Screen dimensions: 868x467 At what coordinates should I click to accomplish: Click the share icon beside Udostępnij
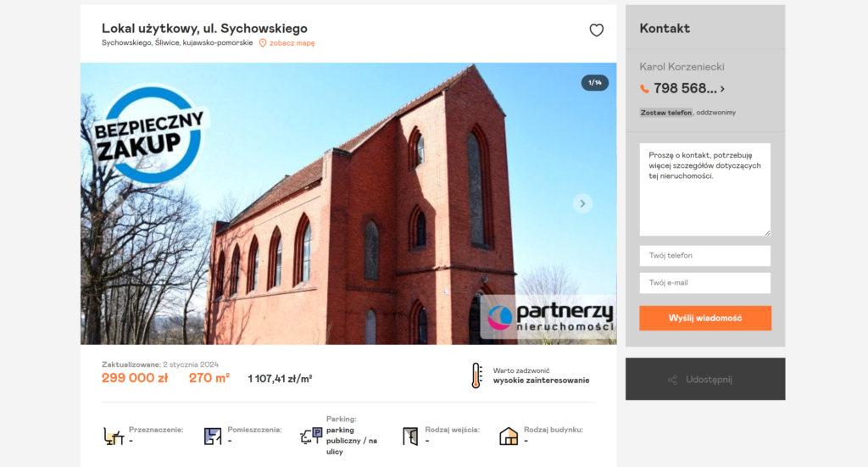[x=672, y=380]
